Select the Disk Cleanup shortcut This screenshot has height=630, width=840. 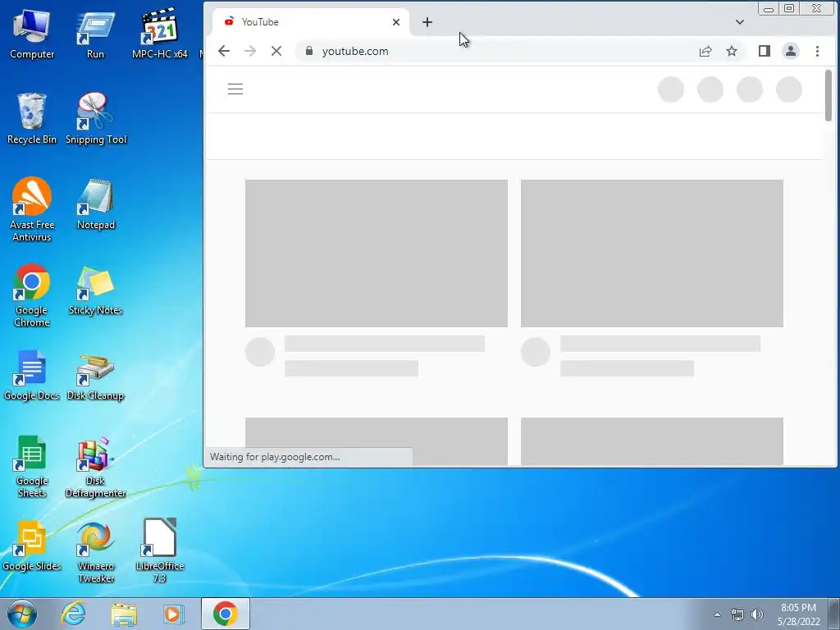point(95,376)
